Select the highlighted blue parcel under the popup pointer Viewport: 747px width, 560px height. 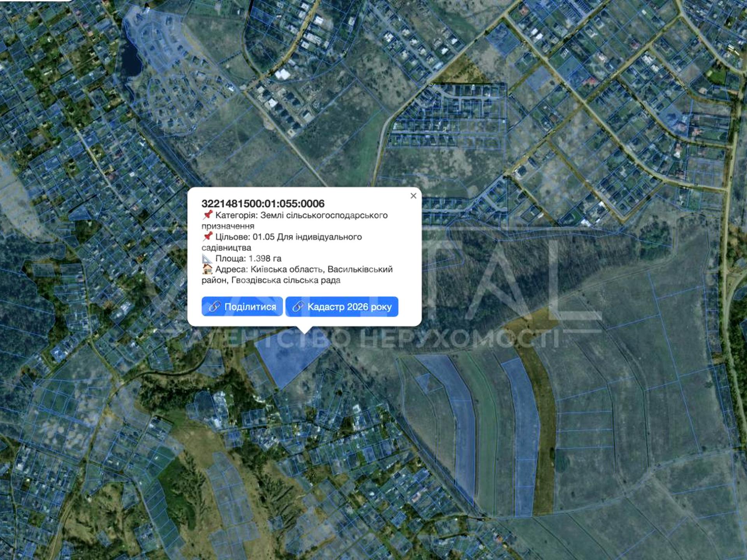pyautogui.click(x=292, y=356)
